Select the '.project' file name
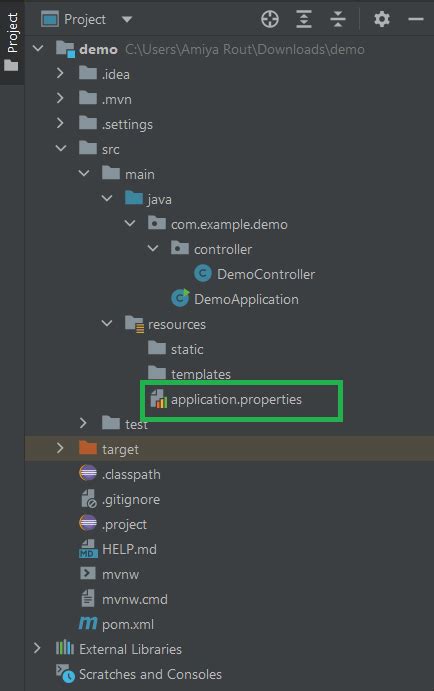The height and width of the screenshot is (691, 434). (x=124, y=525)
